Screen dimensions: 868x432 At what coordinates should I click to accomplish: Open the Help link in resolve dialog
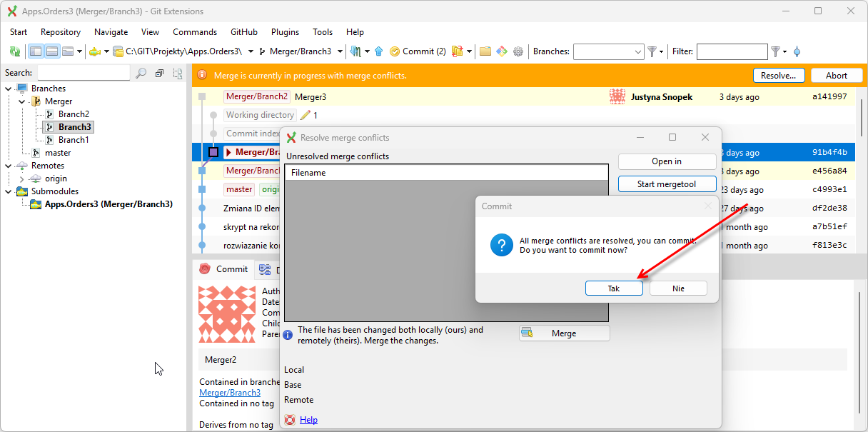point(308,420)
